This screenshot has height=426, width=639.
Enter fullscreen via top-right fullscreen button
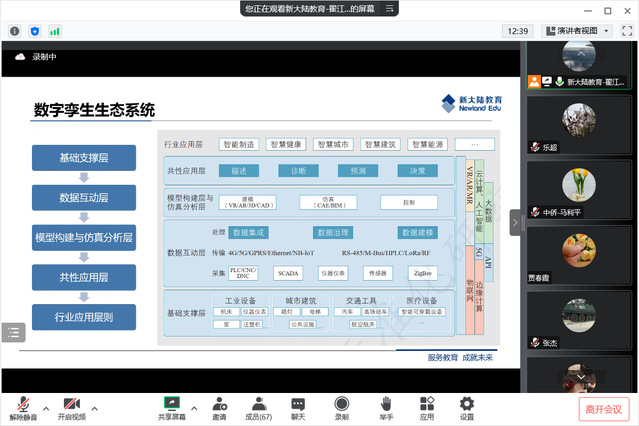click(x=626, y=31)
